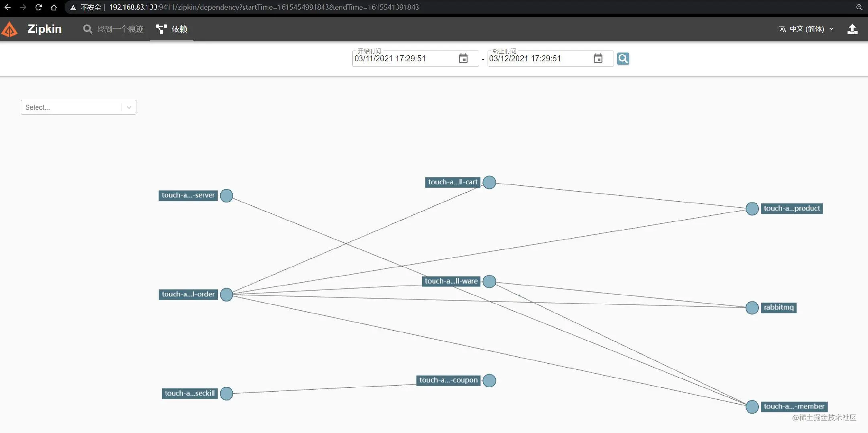Click the upload JSON icon

(852, 29)
